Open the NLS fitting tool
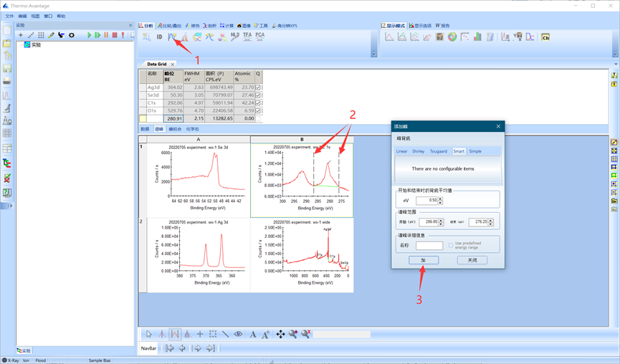Screen dimensions: 620x364 [235, 36]
